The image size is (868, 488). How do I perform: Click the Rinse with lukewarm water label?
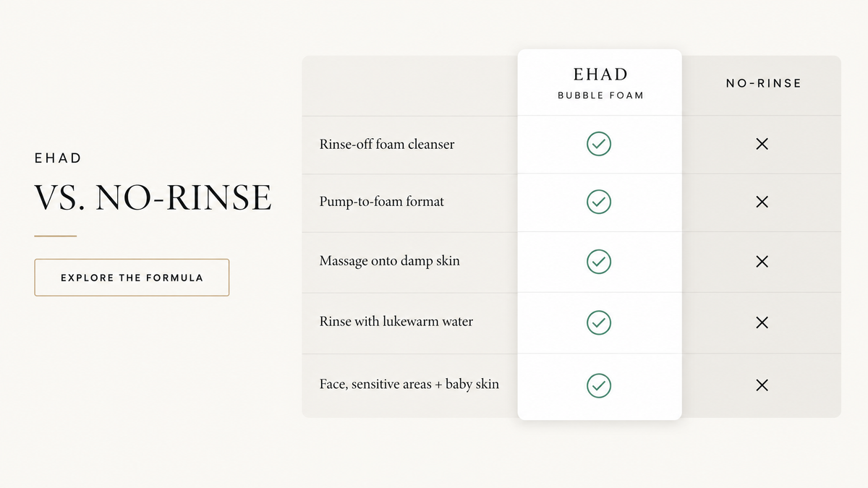pyautogui.click(x=396, y=322)
